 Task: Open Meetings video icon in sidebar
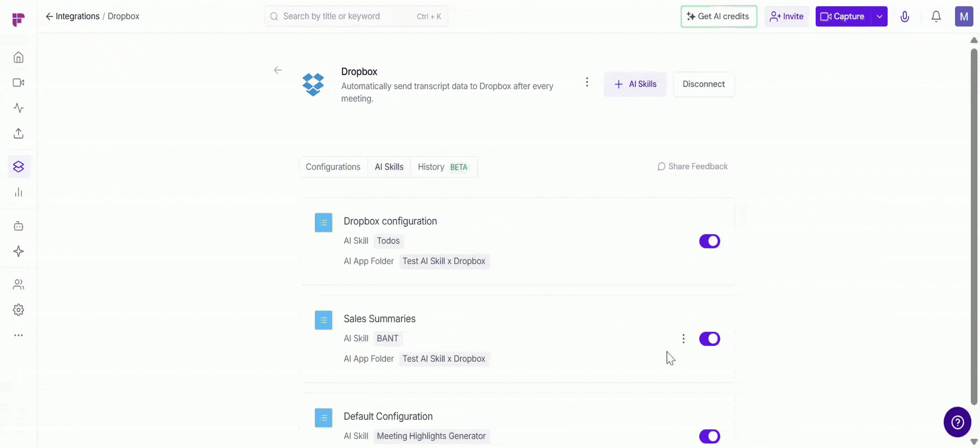(x=18, y=83)
